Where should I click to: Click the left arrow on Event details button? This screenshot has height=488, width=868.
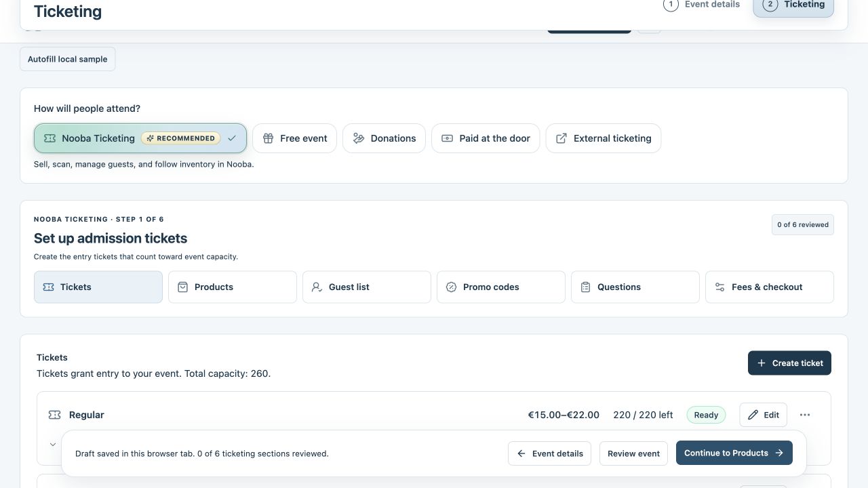(x=521, y=453)
